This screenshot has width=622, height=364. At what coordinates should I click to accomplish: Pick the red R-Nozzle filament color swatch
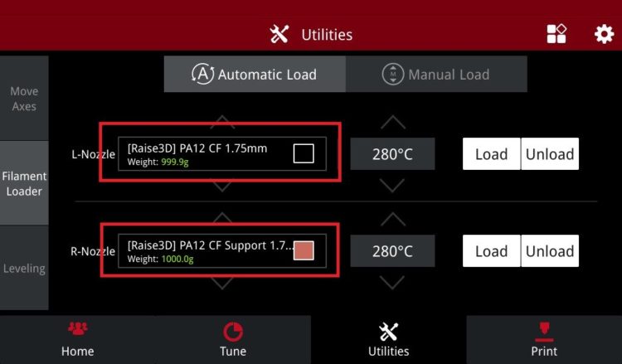click(x=304, y=250)
